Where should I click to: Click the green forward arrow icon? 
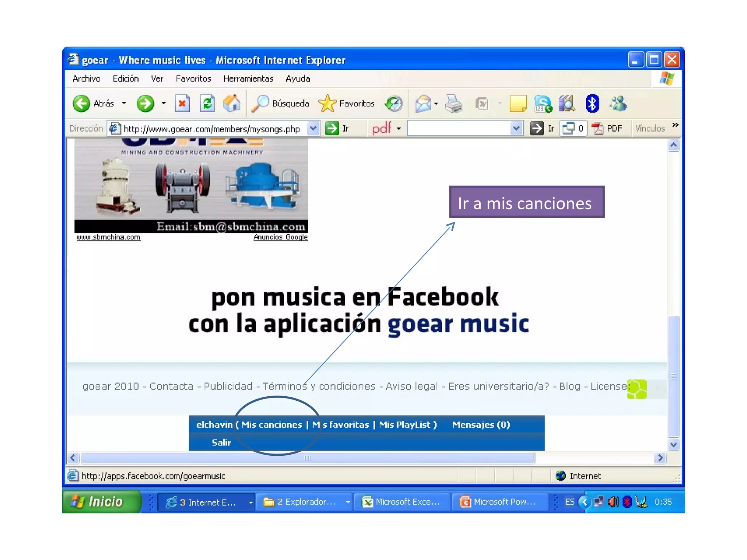(x=145, y=104)
